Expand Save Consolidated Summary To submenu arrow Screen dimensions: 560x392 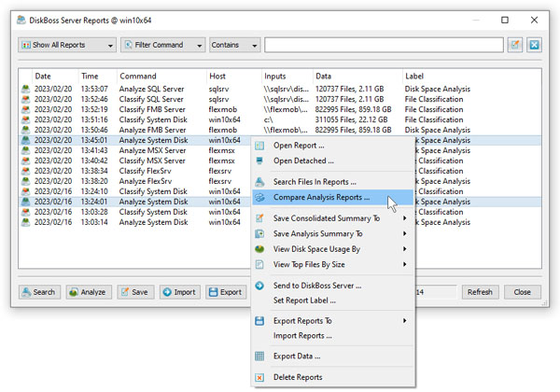point(405,218)
